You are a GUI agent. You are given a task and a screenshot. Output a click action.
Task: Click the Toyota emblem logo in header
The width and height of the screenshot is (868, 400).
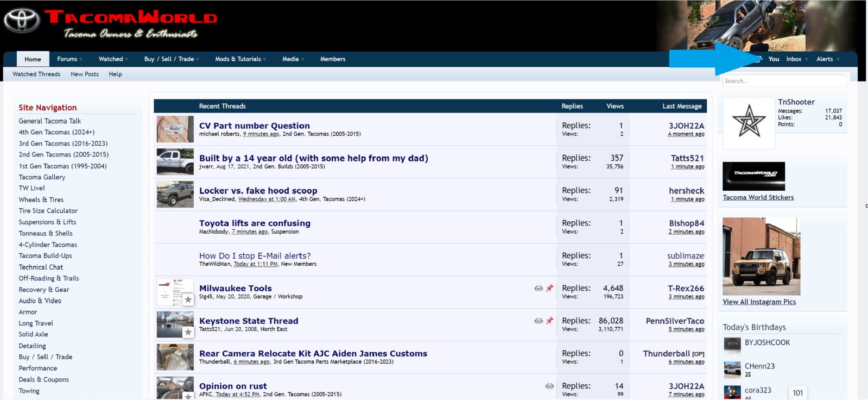(x=22, y=21)
